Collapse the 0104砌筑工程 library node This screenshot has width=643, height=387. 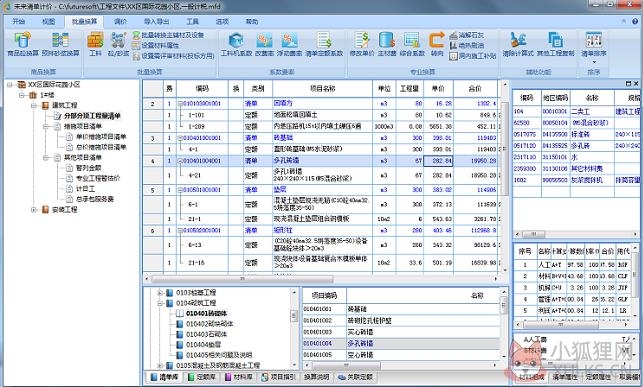click(161, 303)
